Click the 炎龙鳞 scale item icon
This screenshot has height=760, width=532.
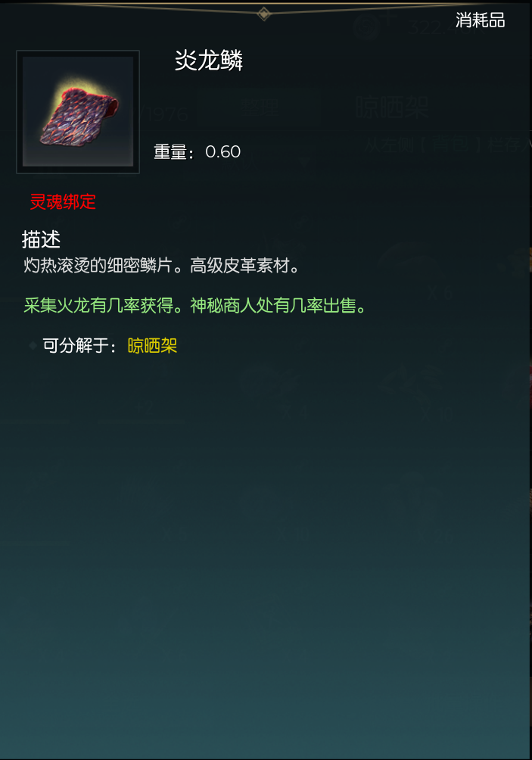[x=78, y=111]
